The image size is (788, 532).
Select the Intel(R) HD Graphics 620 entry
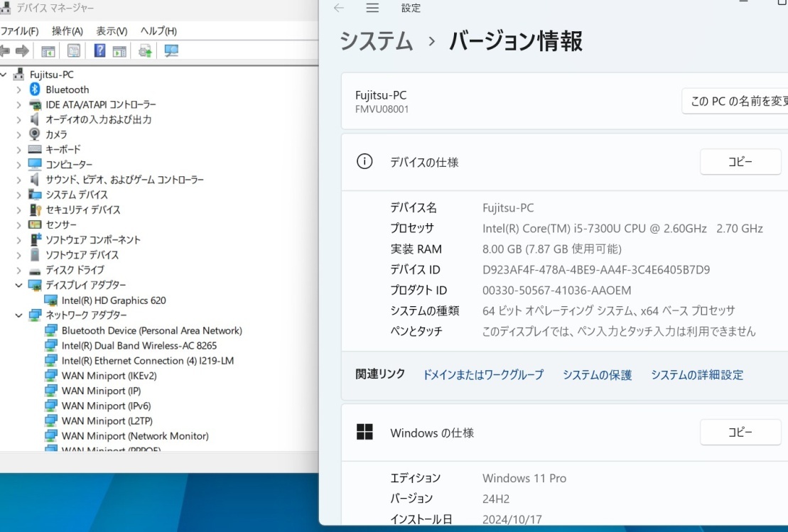pyautogui.click(x=114, y=300)
